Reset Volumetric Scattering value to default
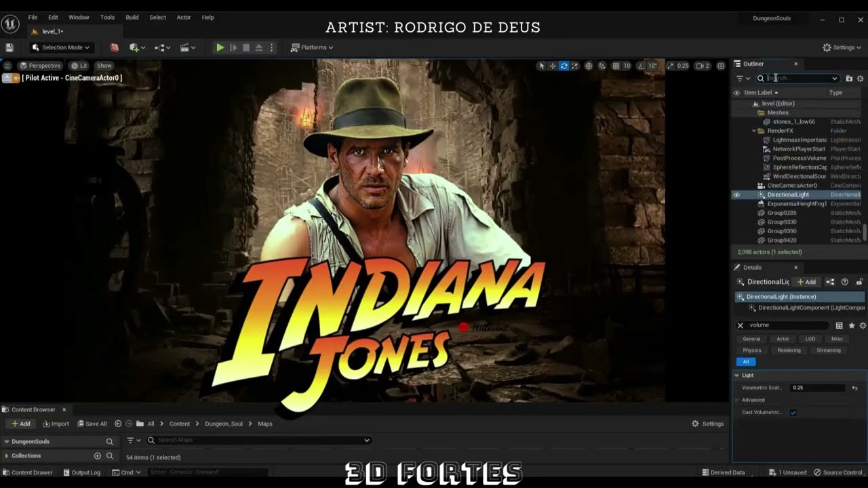868x488 pixels. (x=854, y=388)
